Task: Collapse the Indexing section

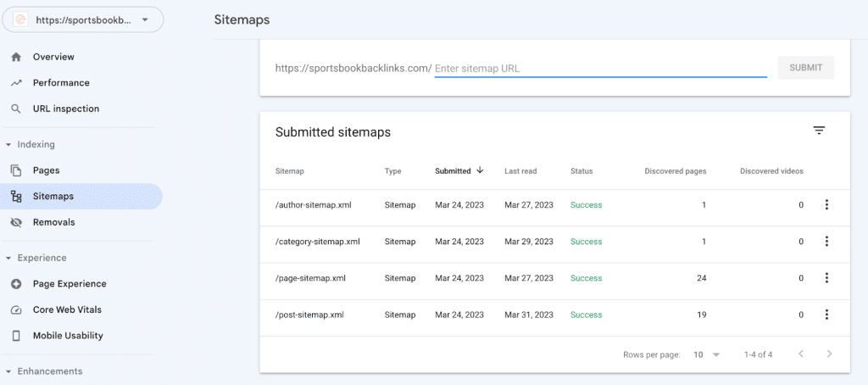Action: point(8,145)
